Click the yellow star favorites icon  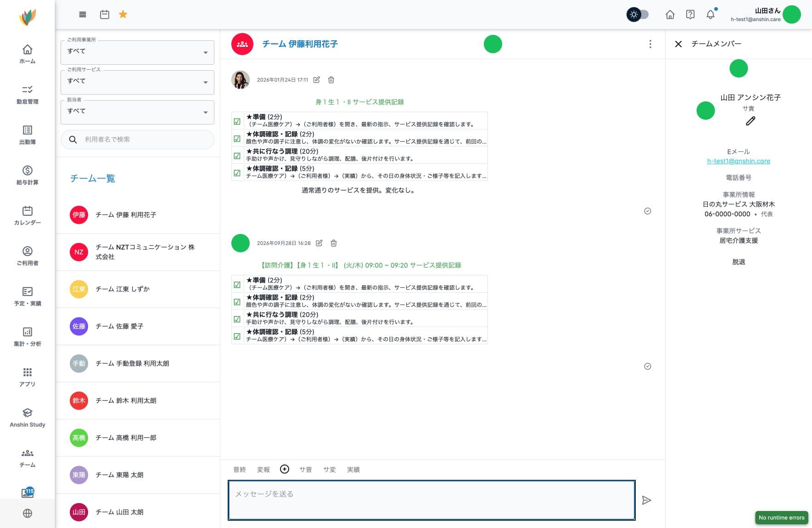123,15
